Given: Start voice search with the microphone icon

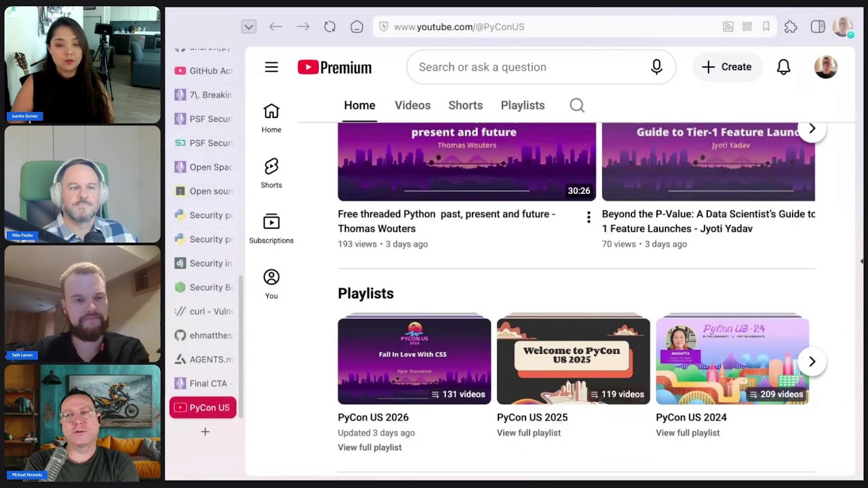Looking at the screenshot, I should 656,67.
